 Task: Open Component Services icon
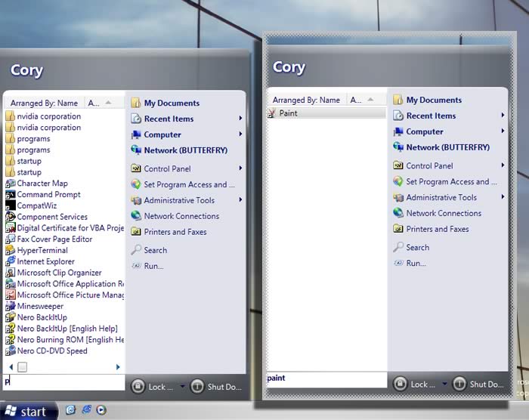click(x=11, y=217)
